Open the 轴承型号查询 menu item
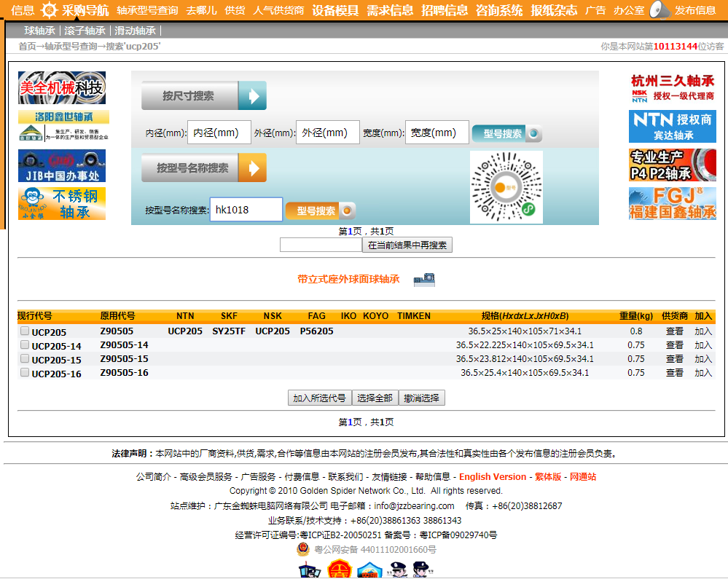This screenshot has height=579, width=728. [x=147, y=10]
